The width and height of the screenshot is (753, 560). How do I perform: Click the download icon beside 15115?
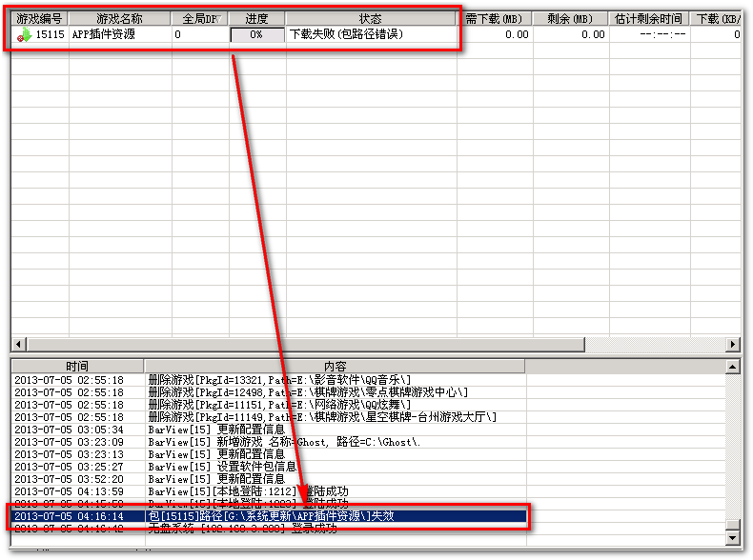click(x=24, y=34)
